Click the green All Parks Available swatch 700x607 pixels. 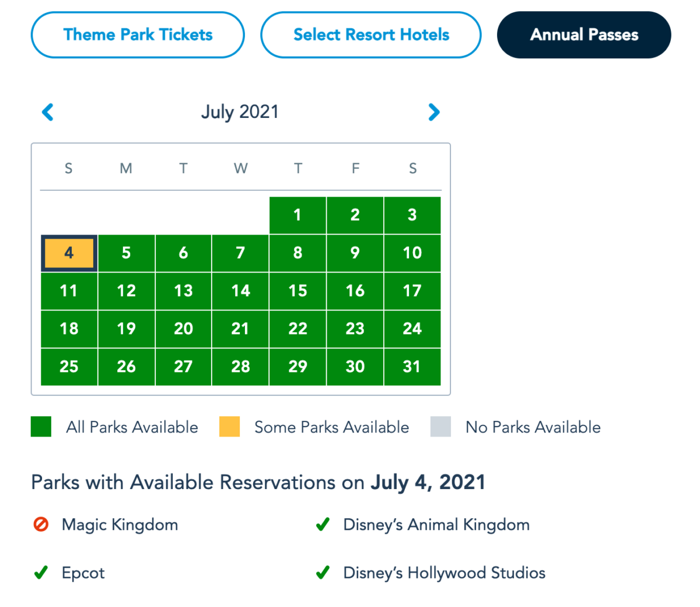[x=41, y=427]
